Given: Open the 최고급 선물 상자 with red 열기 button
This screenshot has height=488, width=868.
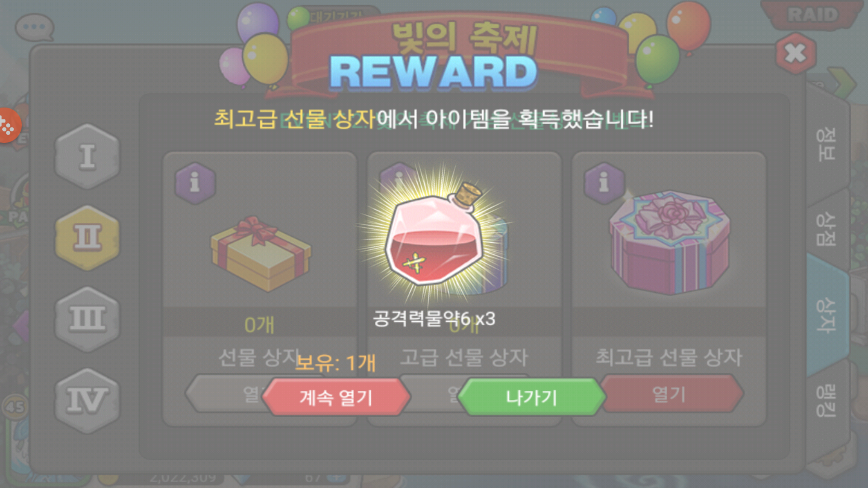Looking at the screenshot, I should 669,394.
